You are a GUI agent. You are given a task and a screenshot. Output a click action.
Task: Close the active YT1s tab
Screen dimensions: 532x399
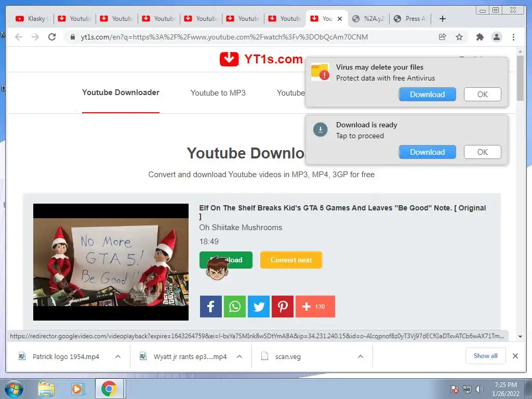[x=340, y=19]
